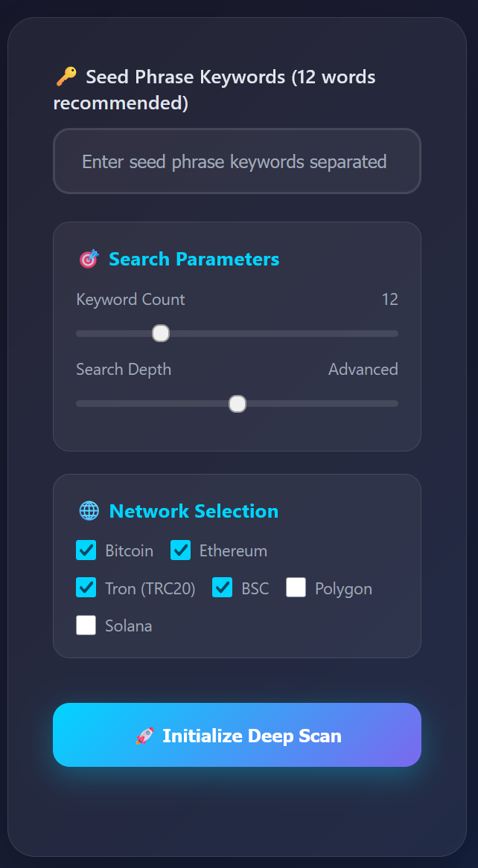The image size is (478, 868).
Task: Click the seed phrase keywords input field
Action: (237, 161)
